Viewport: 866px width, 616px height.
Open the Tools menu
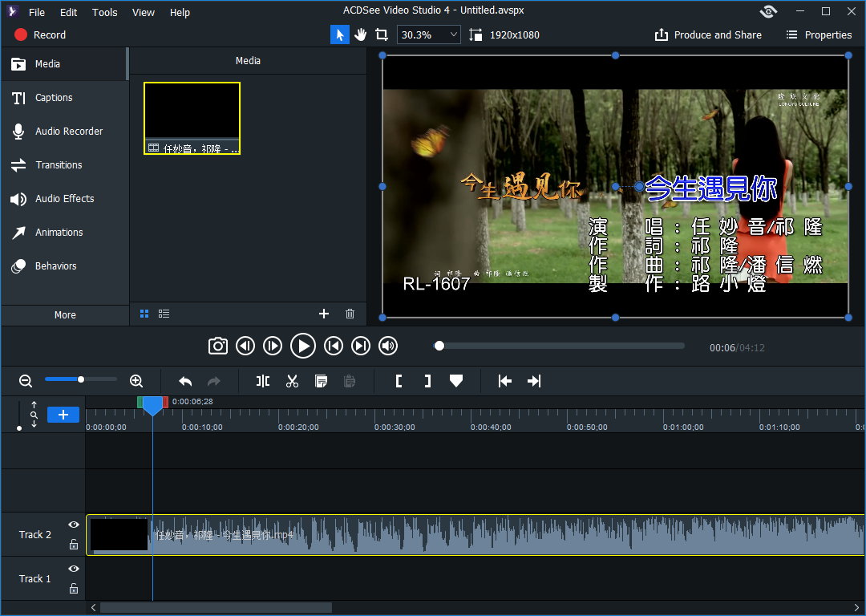pyautogui.click(x=104, y=12)
